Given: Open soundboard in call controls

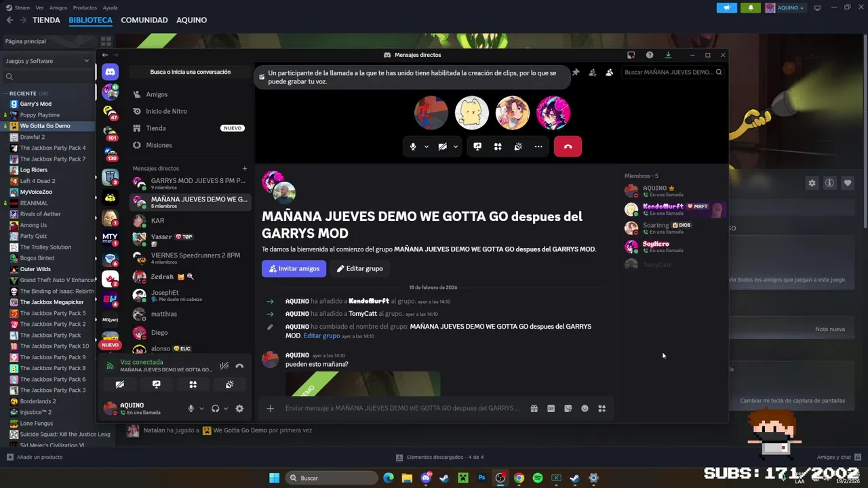Looking at the screenshot, I should click(518, 146).
